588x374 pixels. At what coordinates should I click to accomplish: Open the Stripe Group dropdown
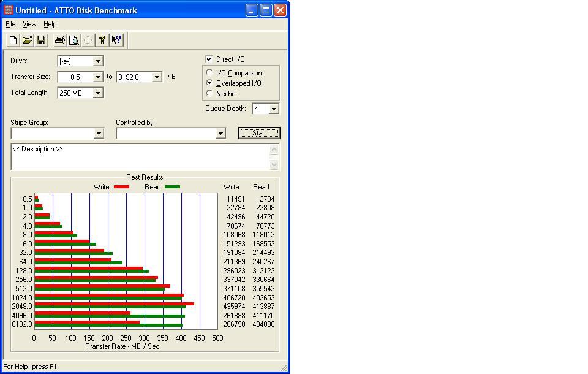click(99, 133)
